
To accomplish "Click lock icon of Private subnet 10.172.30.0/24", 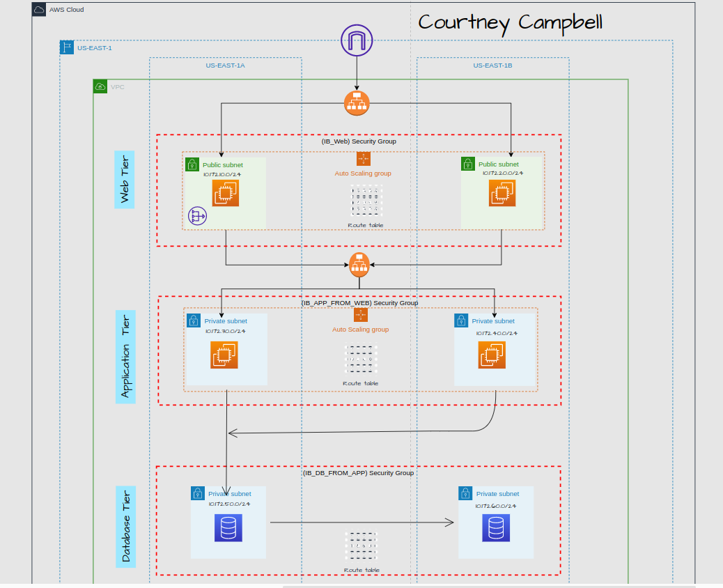I will [x=194, y=320].
